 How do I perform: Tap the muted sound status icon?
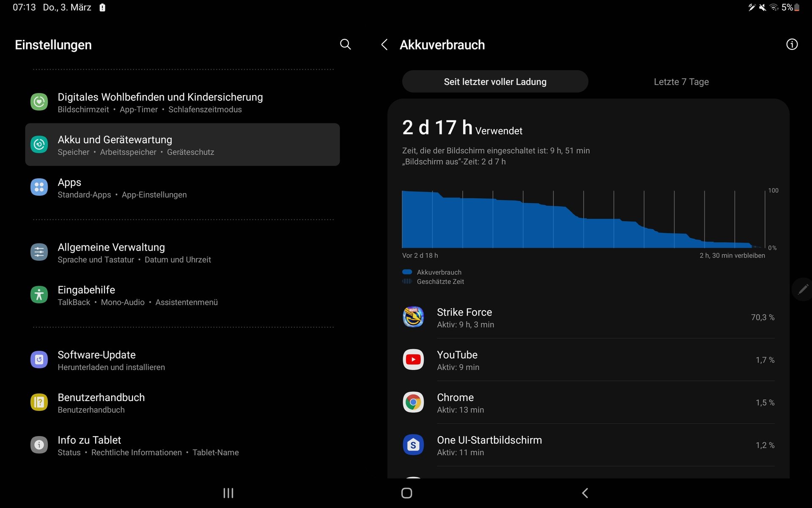pos(763,7)
